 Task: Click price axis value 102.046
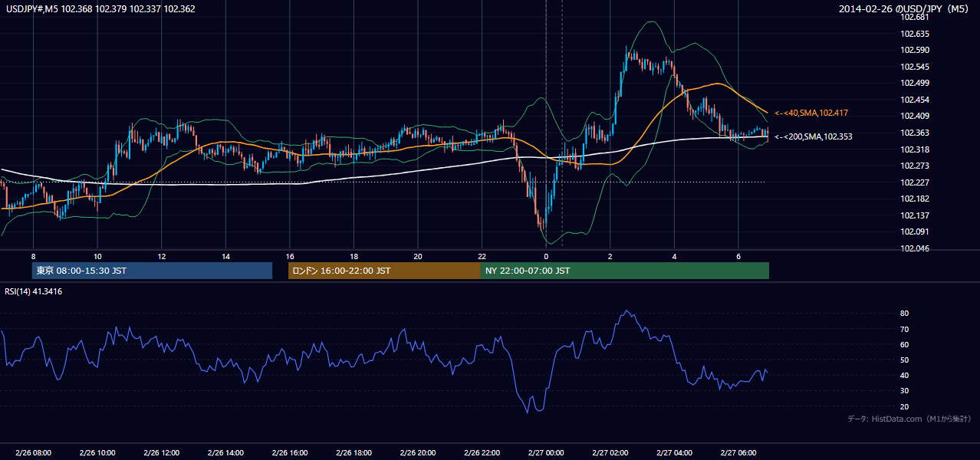(914, 248)
